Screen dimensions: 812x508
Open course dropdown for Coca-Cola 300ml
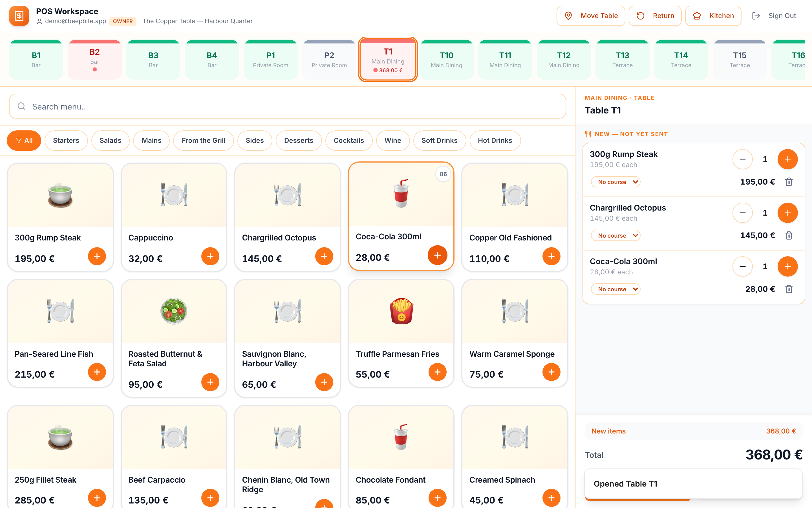(x=615, y=289)
